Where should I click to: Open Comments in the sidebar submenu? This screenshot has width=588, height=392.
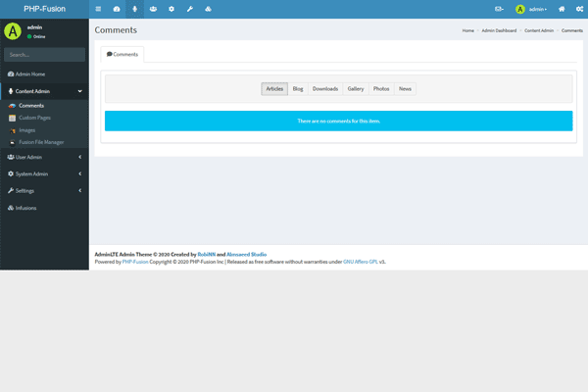[31, 106]
